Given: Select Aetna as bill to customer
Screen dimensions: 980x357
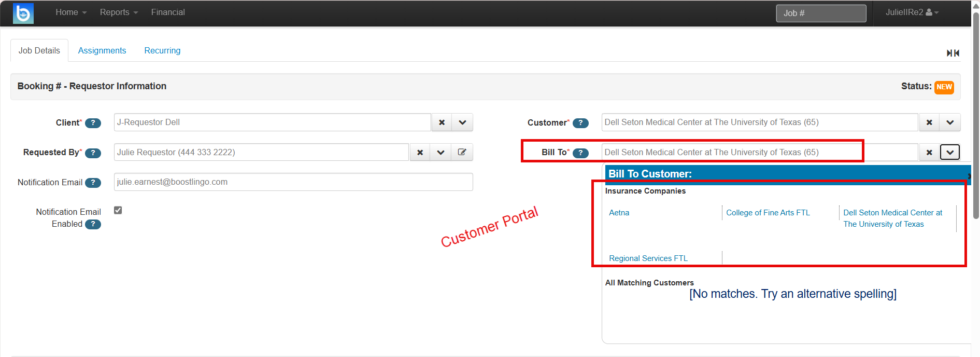Looking at the screenshot, I should 619,213.
